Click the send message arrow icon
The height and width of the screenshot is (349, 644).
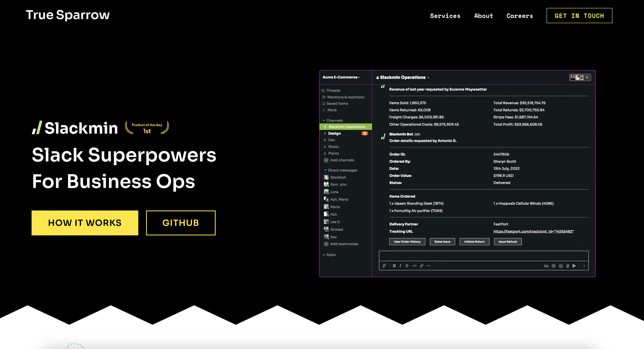point(574,266)
